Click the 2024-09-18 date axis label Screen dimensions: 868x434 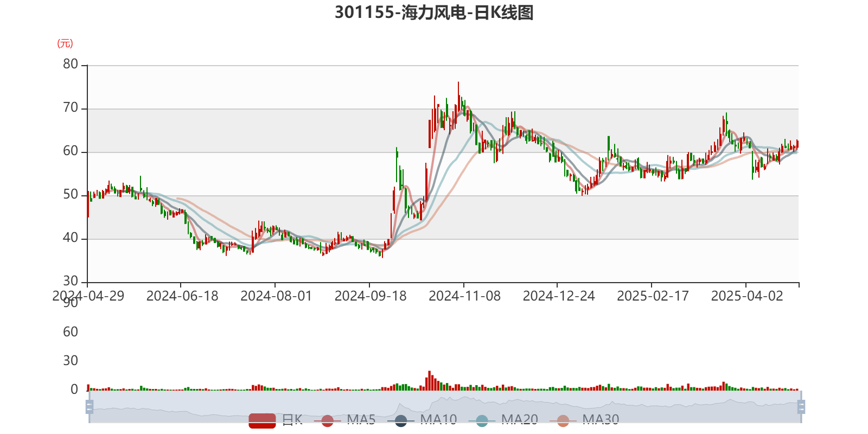370,296
